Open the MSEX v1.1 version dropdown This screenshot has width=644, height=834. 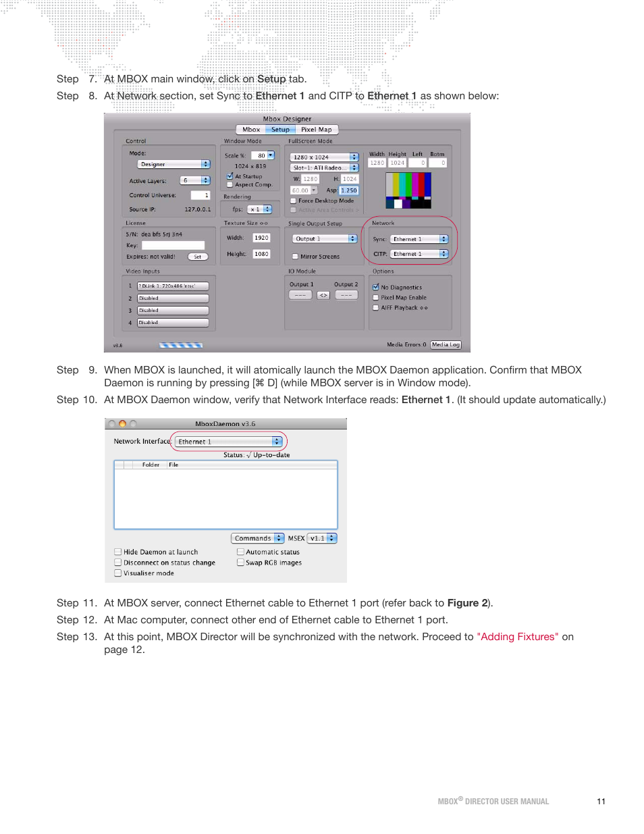tap(322, 538)
